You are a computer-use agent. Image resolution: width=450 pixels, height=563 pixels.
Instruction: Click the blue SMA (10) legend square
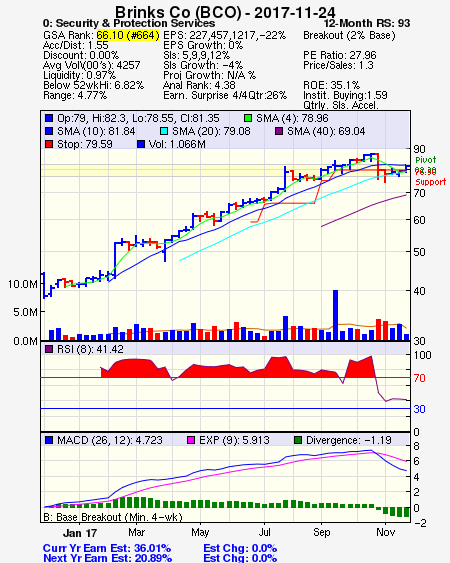49,131
